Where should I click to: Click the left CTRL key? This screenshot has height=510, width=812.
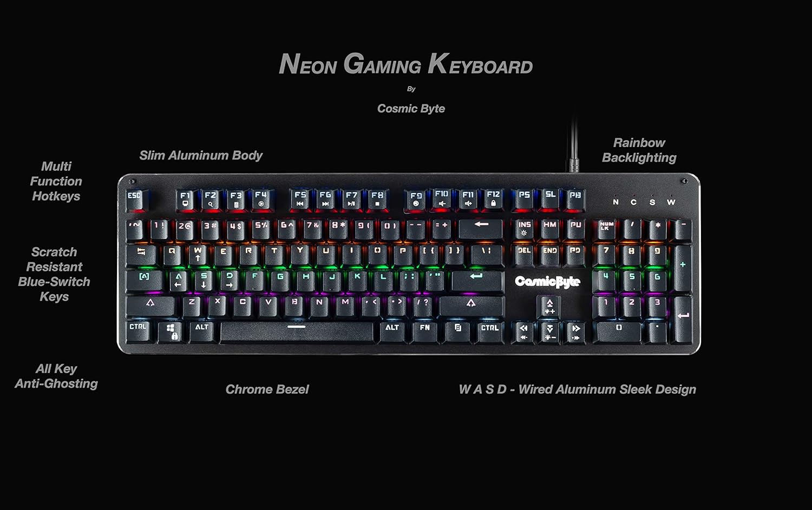(x=137, y=332)
